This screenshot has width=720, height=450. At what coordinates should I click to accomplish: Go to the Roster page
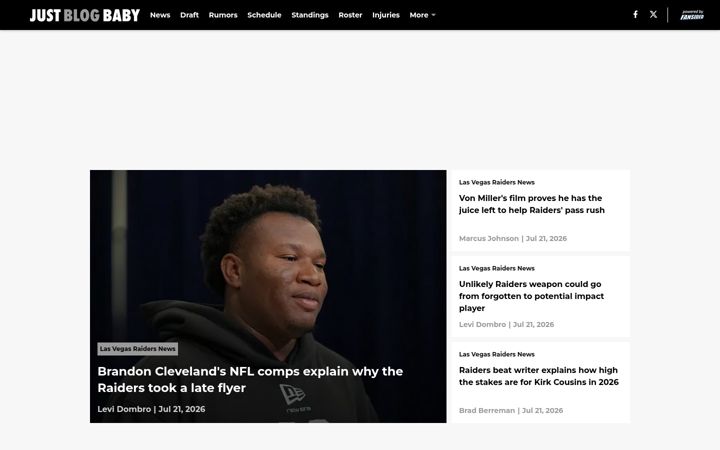[350, 15]
